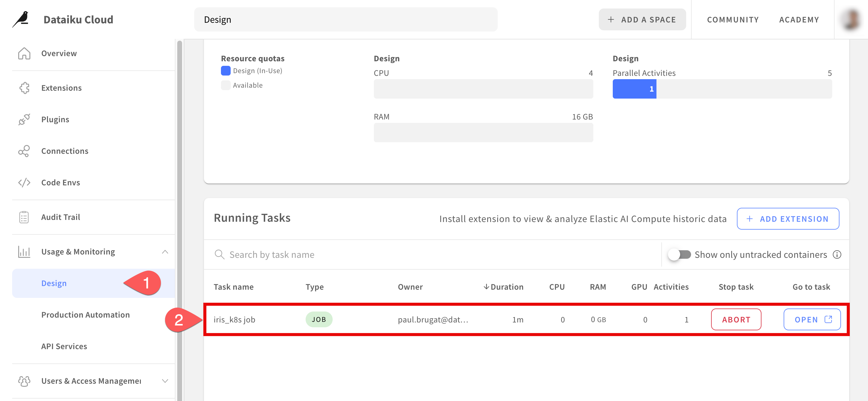Click the Extensions puzzle icon
Screen dimensions: 868x401
click(24, 88)
